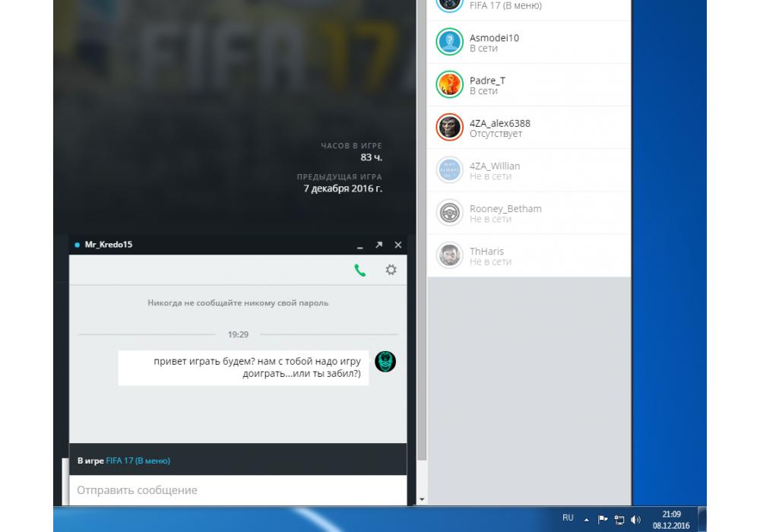Screen dimensions: 760x532
Task: Close the Mr_Kredo15 chat window
Action: 398,245
